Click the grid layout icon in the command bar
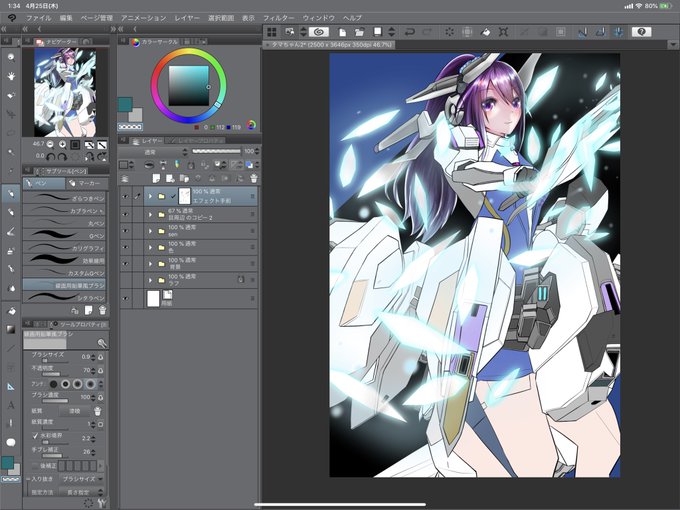 (272, 32)
